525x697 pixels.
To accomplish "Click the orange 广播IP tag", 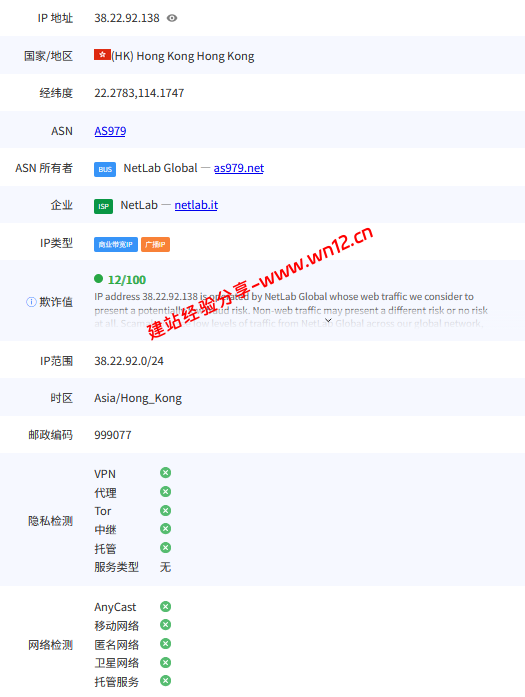I will pyautogui.click(x=156, y=244).
